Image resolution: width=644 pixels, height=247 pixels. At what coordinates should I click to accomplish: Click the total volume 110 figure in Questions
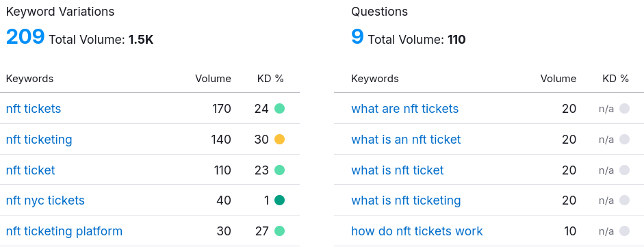pyautogui.click(x=456, y=40)
